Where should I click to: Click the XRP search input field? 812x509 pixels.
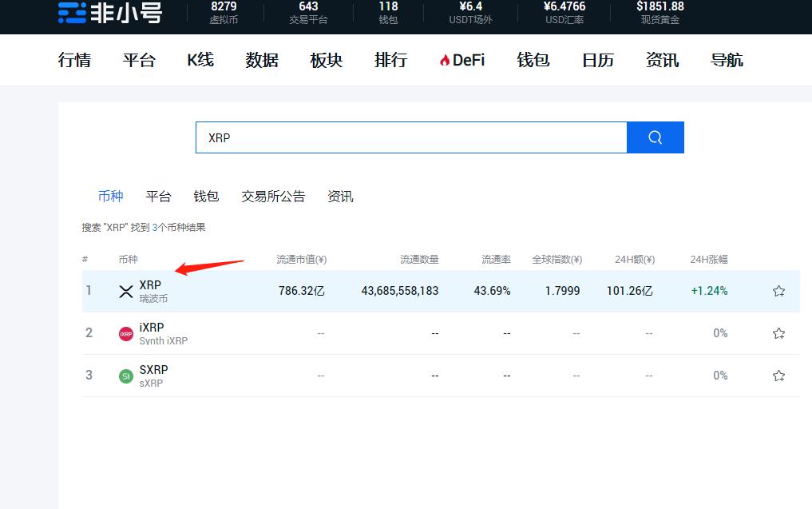pyautogui.click(x=411, y=137)
